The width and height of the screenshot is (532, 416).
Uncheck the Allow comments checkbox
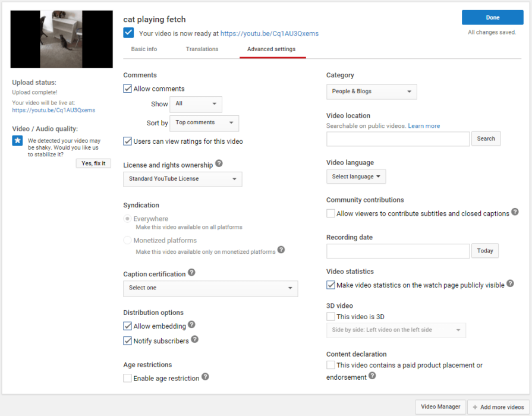[127, 88]
